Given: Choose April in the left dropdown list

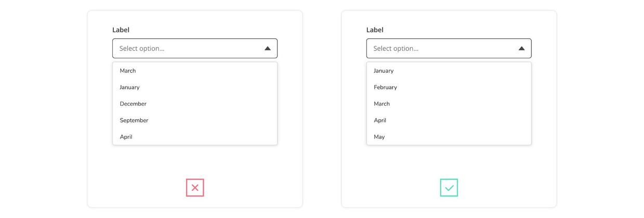Looking at the screenshot, I should click(126, 137).
